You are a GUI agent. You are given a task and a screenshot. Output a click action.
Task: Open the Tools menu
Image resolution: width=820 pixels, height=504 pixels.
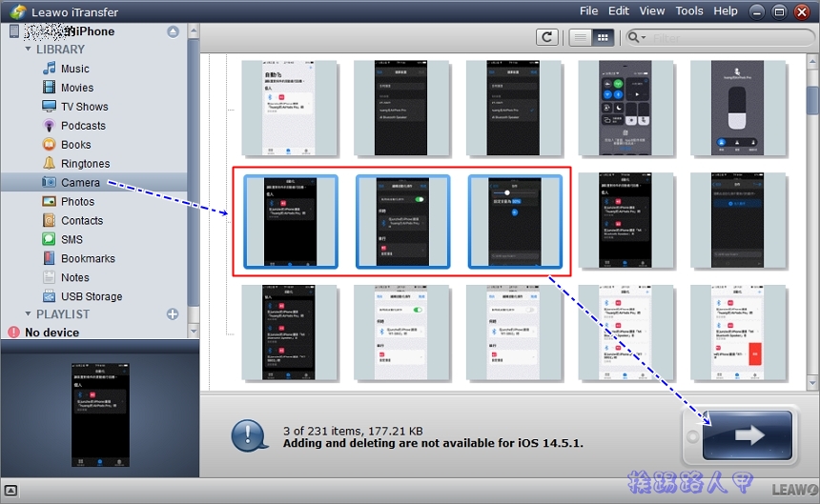[x=688, y=11]
